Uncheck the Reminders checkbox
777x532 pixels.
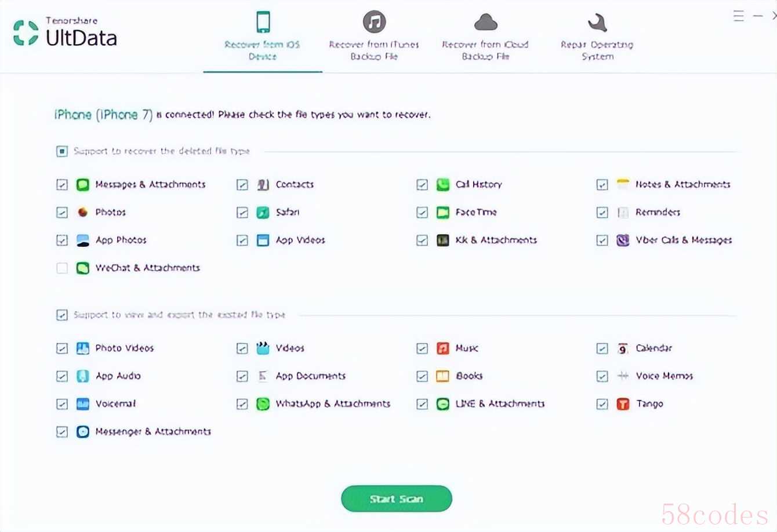tap(602, 212)
